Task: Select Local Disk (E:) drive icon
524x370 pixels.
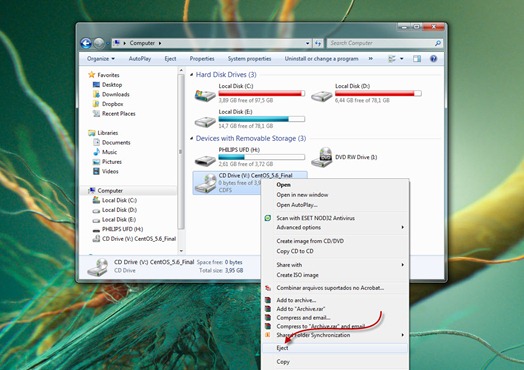Action: pyautogui.click(x=205, y=122)
